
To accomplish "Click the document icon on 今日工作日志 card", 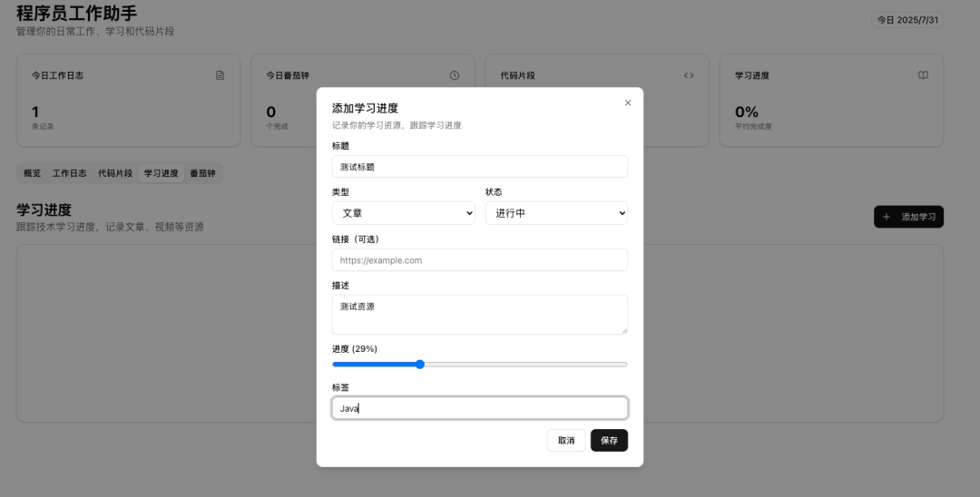I will [220, 75].
